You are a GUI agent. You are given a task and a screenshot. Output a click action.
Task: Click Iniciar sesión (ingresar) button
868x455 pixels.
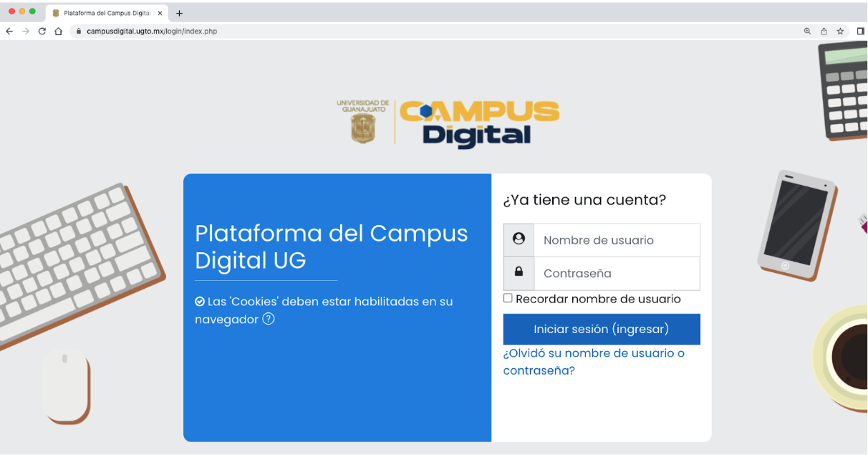point(602,329)
